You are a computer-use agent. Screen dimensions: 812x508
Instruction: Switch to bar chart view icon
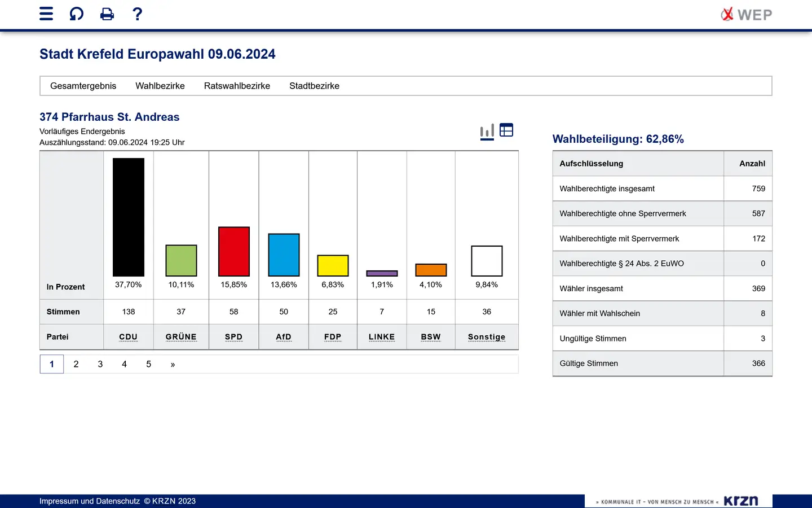point(487,131)
